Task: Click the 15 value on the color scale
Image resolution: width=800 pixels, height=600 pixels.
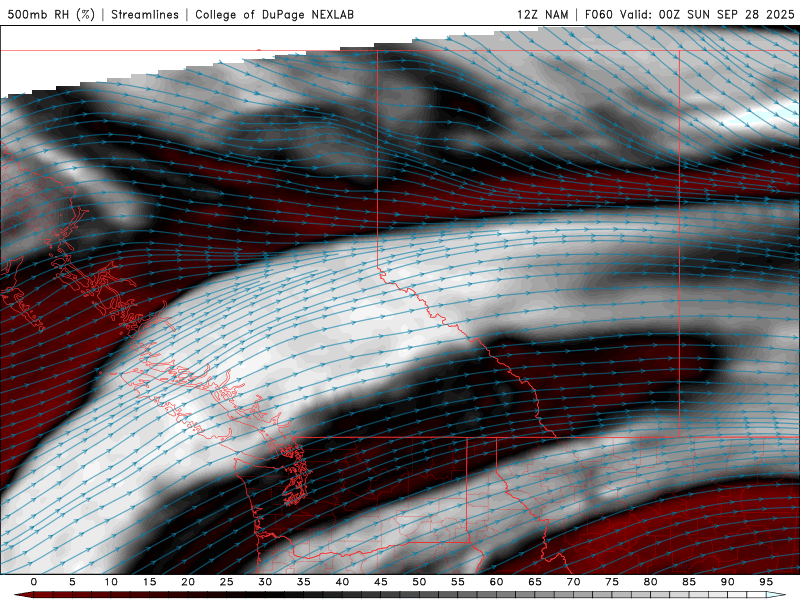Action: (x=149, y=582)
